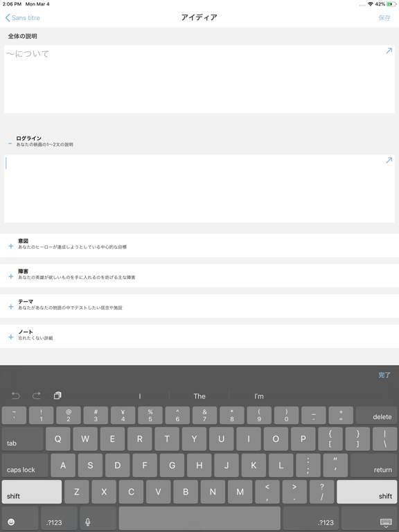Choose the suggestion "I"

coord(140,396)
